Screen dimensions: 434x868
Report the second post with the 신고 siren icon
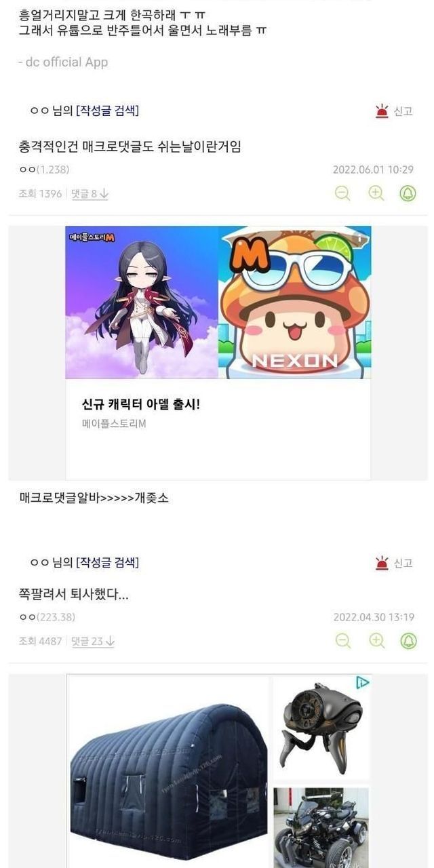[x=394, y=562]
